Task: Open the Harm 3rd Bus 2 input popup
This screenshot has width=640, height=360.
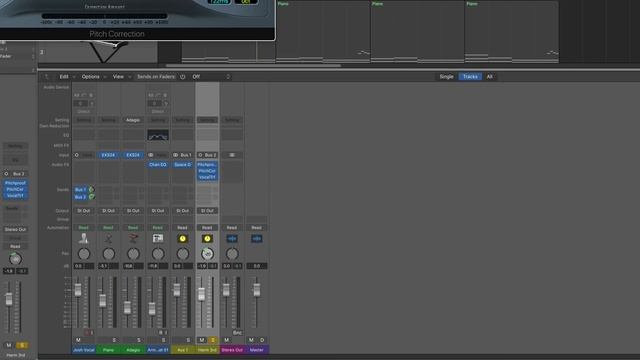Action: (210, 155)
